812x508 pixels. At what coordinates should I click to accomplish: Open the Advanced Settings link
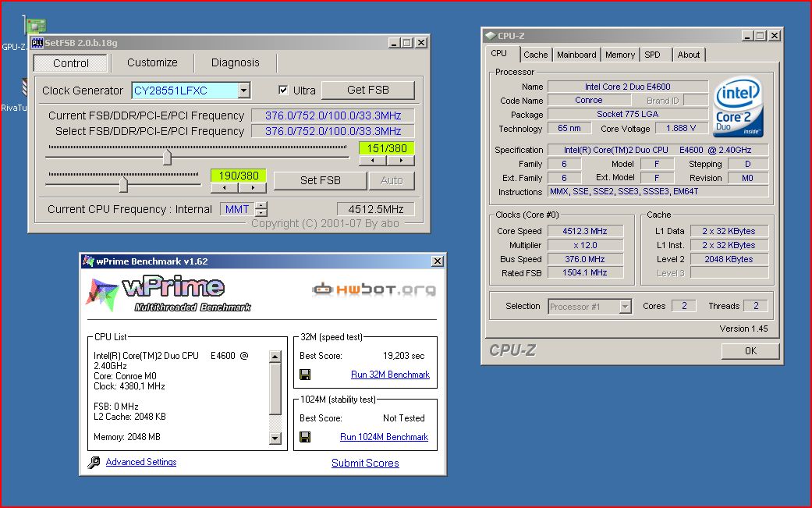[x=141, y=462]
